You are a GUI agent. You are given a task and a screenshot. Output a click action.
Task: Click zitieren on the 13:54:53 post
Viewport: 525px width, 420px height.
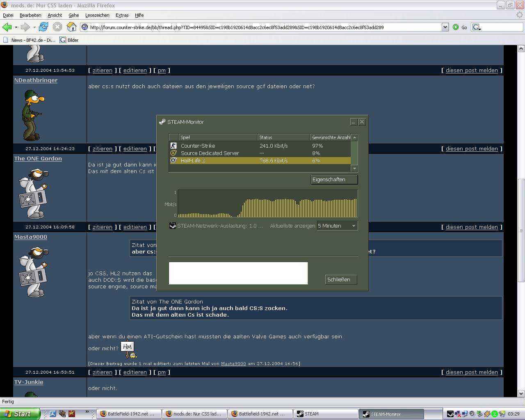(x=103, y=71)
